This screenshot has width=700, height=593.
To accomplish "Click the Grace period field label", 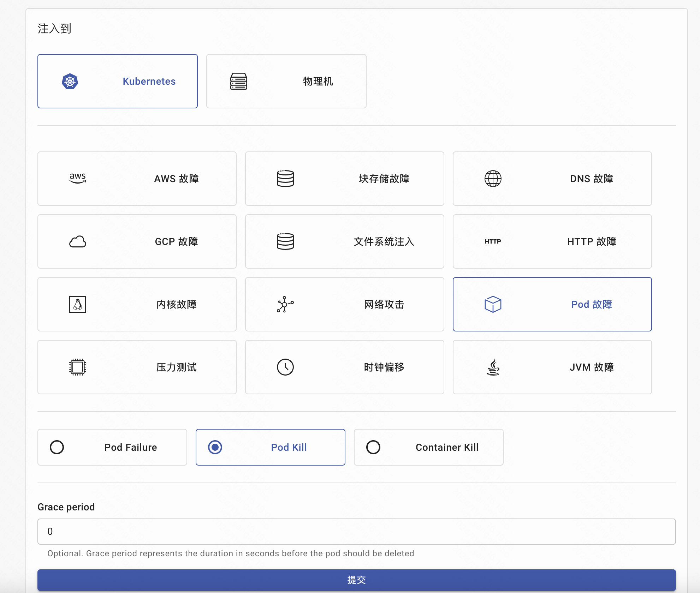I will (66, 507).
